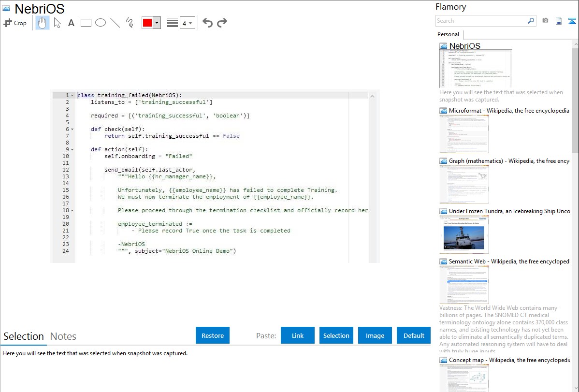Open the line thickness dropdown
The image size is (579, 392).
(x=187, y=23)
